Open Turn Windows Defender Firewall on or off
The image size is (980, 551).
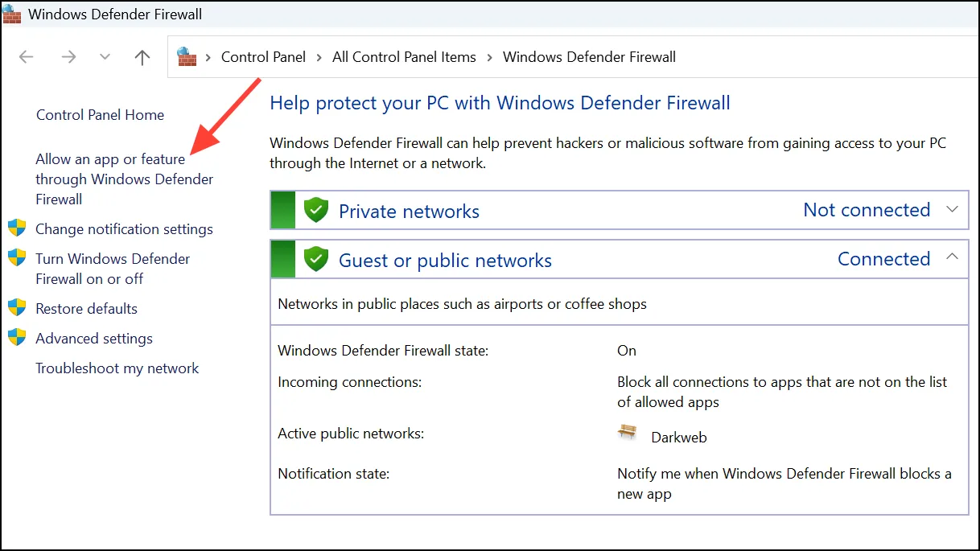pos(113,269)
